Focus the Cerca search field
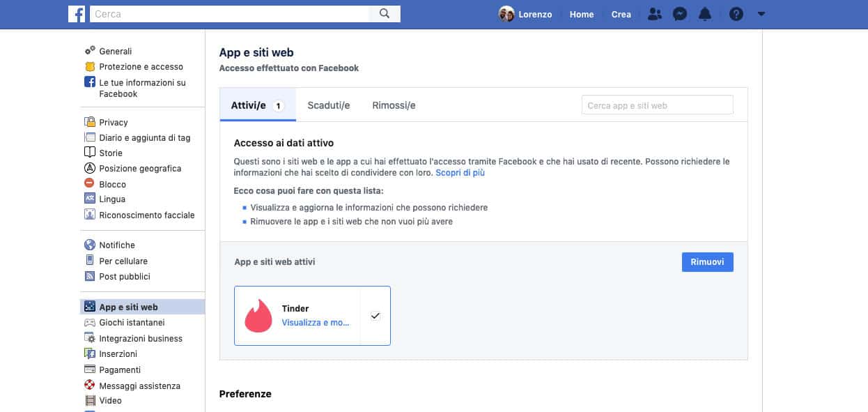Screen dimensions: 868x412 pos(229,14)
